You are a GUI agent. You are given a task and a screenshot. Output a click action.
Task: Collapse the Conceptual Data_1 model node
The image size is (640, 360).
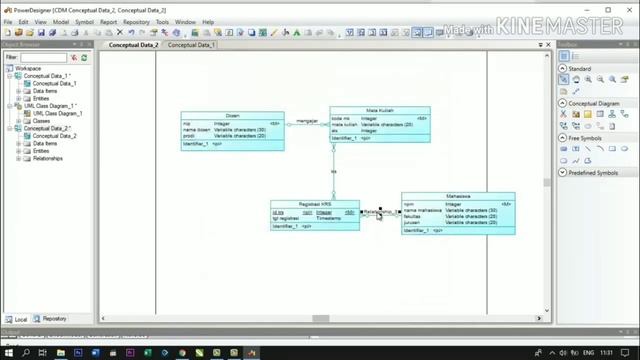[10, 76]
